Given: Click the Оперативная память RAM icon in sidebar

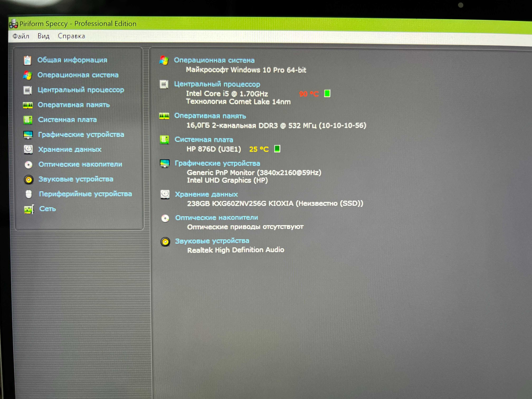Looking at the screenshot, I should pos(28,105).
